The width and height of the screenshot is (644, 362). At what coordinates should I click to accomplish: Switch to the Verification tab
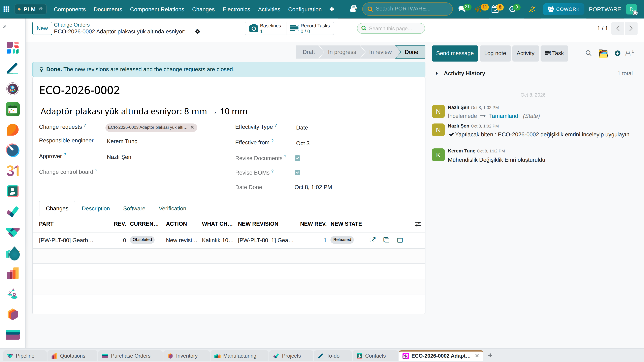172,208
